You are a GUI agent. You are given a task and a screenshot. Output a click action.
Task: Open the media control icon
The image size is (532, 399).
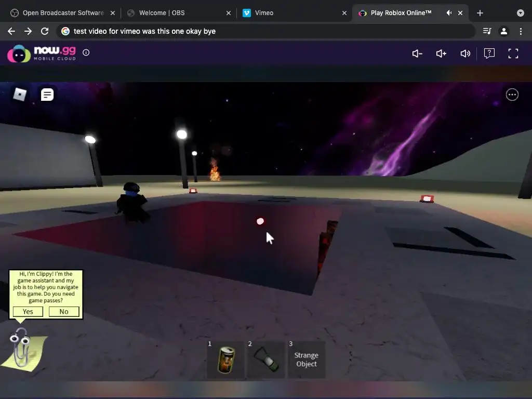[x=487, y=31]
